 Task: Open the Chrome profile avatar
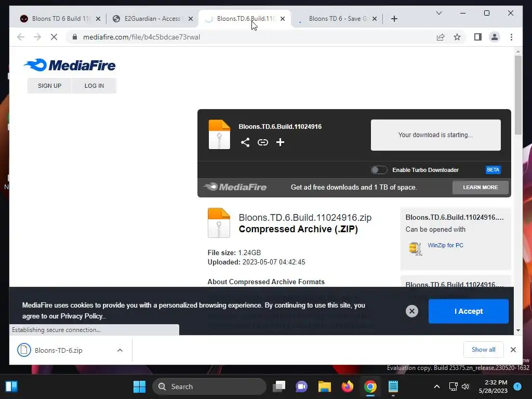pos(495,37)
